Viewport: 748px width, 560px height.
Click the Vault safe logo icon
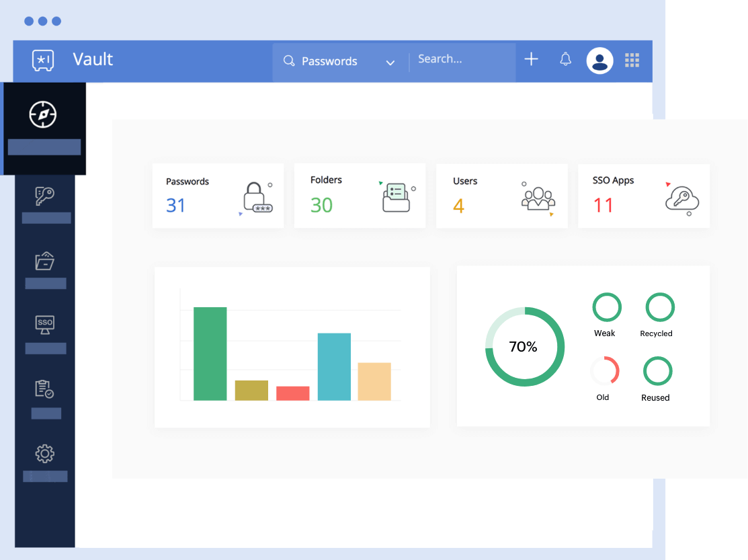[x=43, y=60]
